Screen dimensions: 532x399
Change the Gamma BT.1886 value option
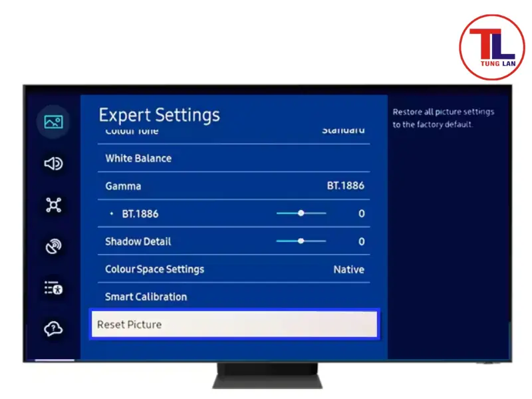click(x=345, y=186)
